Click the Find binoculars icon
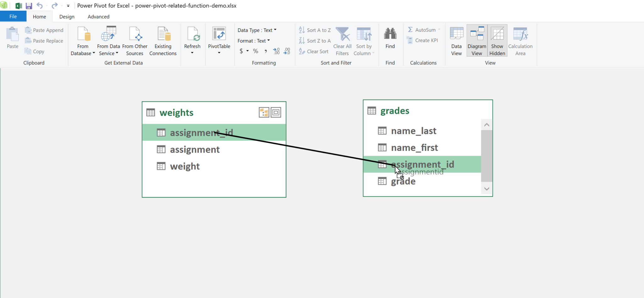644x298 pixels. pyautogui.click(x=390, y=34)
